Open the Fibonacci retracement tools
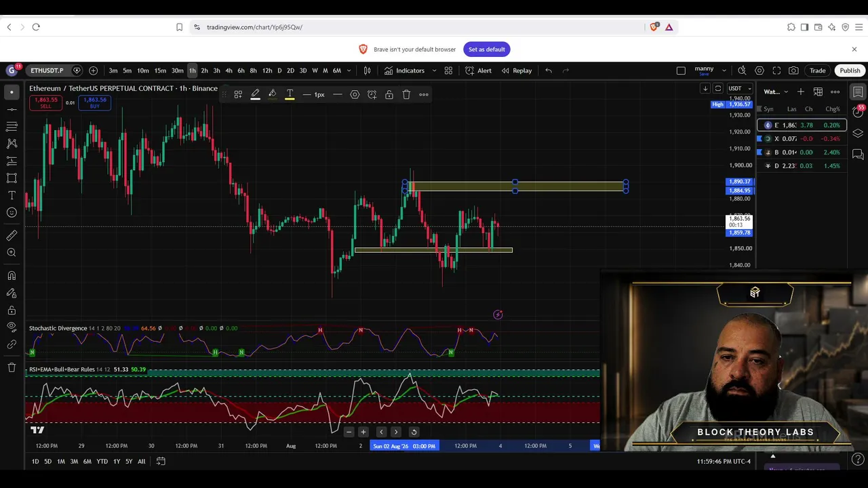Screen dimensions: 868x488 tap(12, 127)
